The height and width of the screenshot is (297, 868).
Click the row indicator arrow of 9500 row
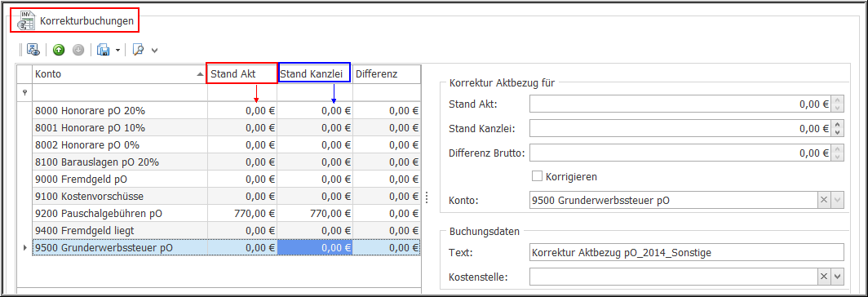[x=24, y=248]
